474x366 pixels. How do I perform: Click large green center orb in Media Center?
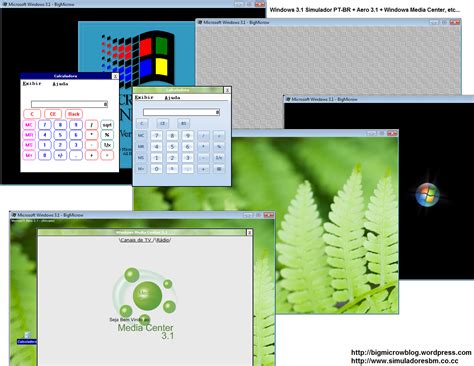147,295
